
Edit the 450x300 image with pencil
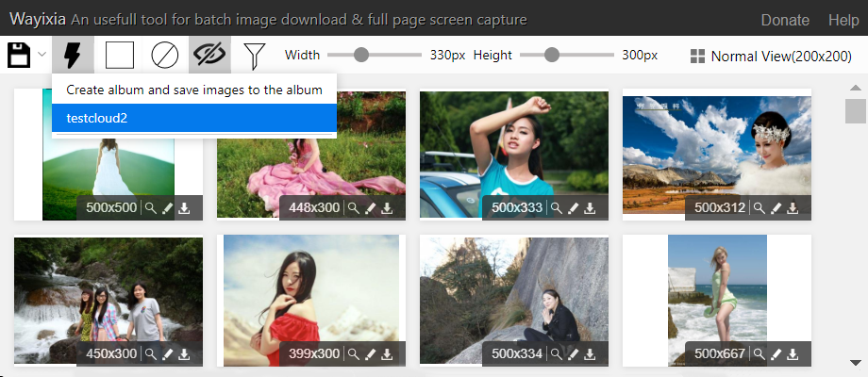click(x=167, y=353)
